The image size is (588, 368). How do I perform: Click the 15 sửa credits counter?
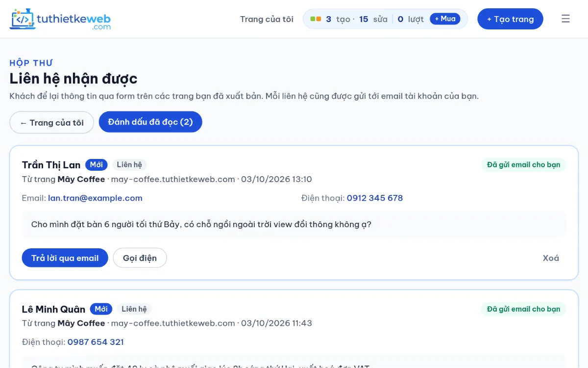pyautogui.click(x=373, y=19)
